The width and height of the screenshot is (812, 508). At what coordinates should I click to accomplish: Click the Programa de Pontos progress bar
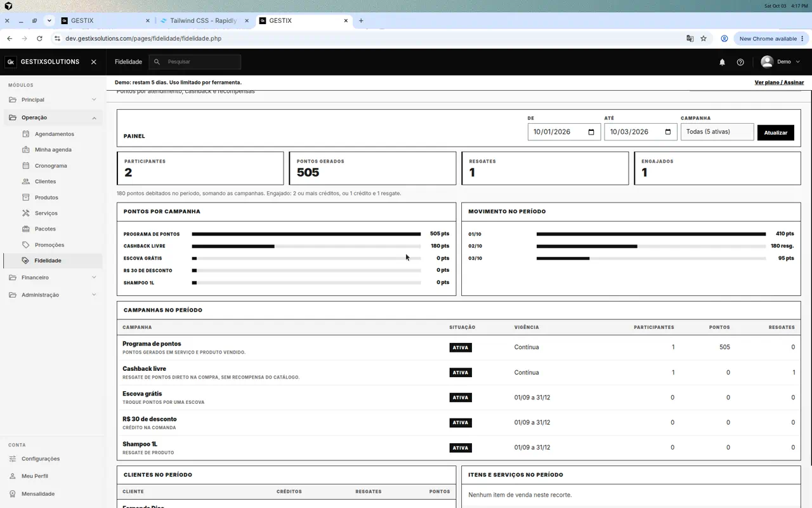306,234
